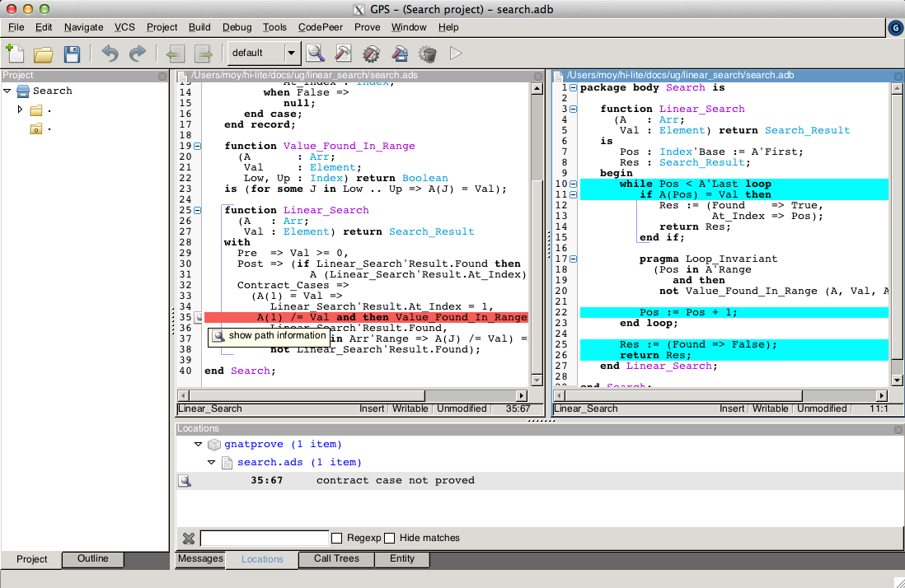Click the gear-and-trash clean icon
The height and width of the screenshot is (588, 905).
pos(428,54)
